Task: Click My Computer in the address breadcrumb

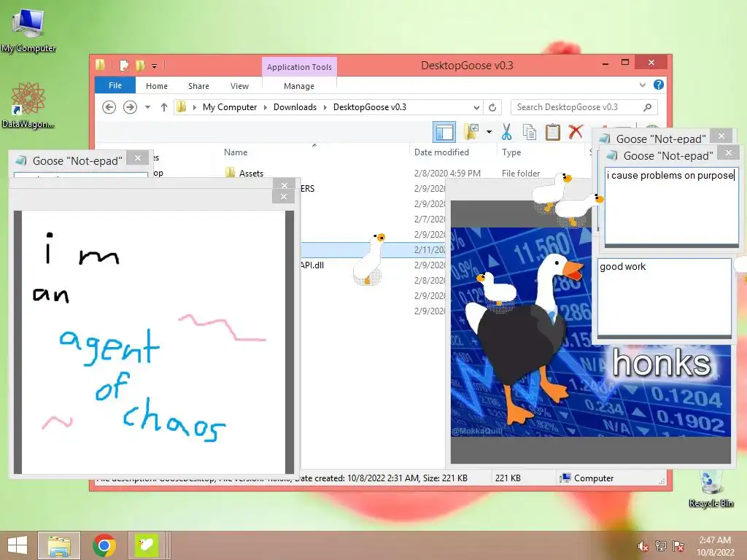Action: coord(230,107)
